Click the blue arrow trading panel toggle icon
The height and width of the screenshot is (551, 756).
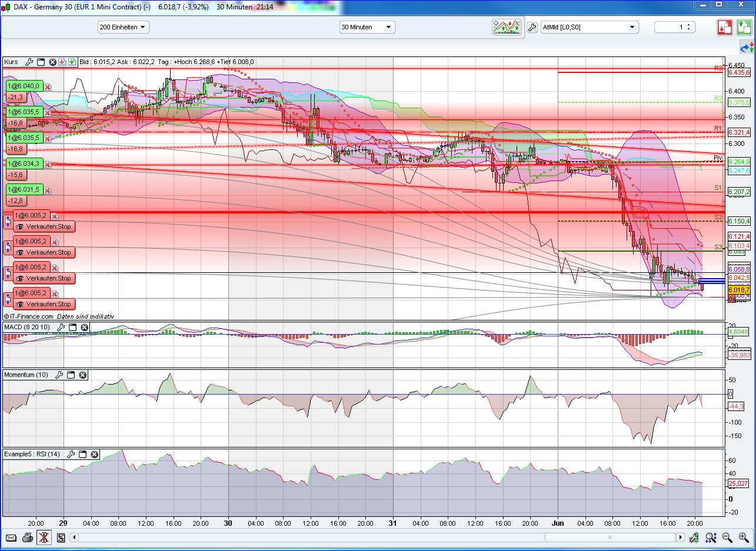(746, 48)
